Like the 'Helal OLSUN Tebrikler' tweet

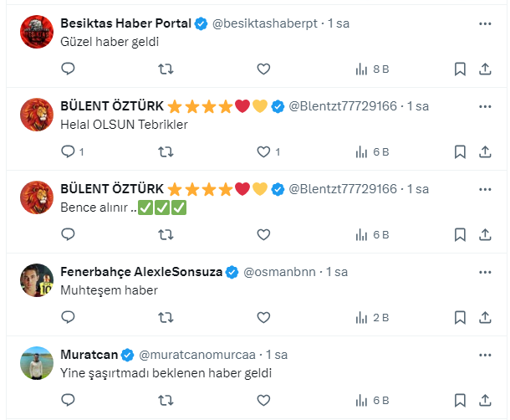263,151
